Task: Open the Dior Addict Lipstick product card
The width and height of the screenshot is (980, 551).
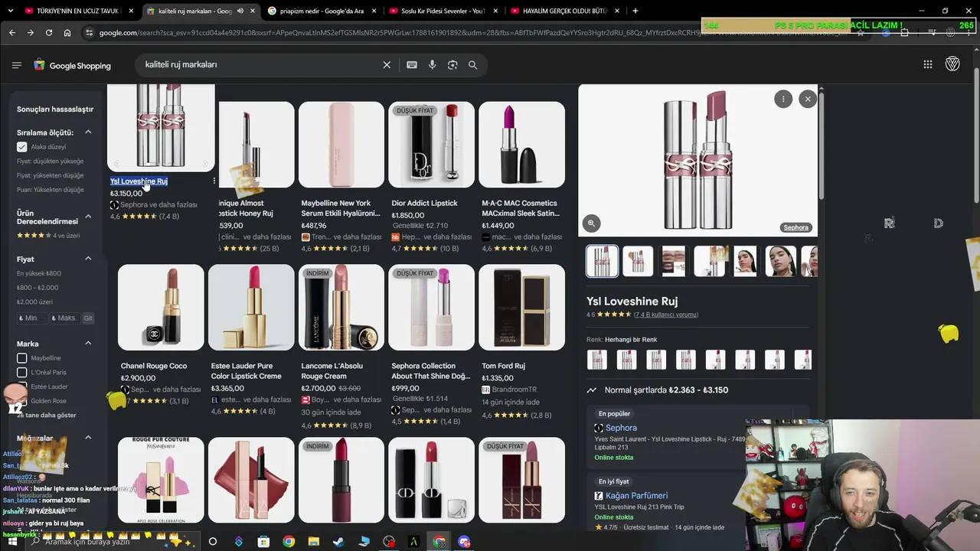Action: (x=431, y=178)
